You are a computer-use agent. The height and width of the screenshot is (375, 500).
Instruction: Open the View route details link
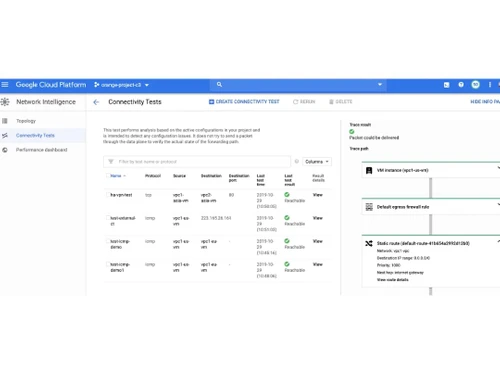[x=393, y=280]
